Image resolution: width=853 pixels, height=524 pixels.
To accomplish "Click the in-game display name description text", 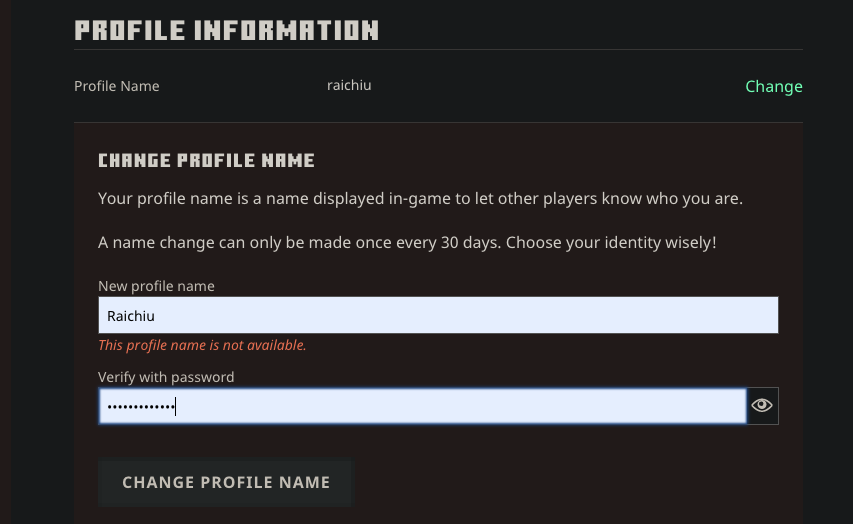I will click(x=420, y=198).
